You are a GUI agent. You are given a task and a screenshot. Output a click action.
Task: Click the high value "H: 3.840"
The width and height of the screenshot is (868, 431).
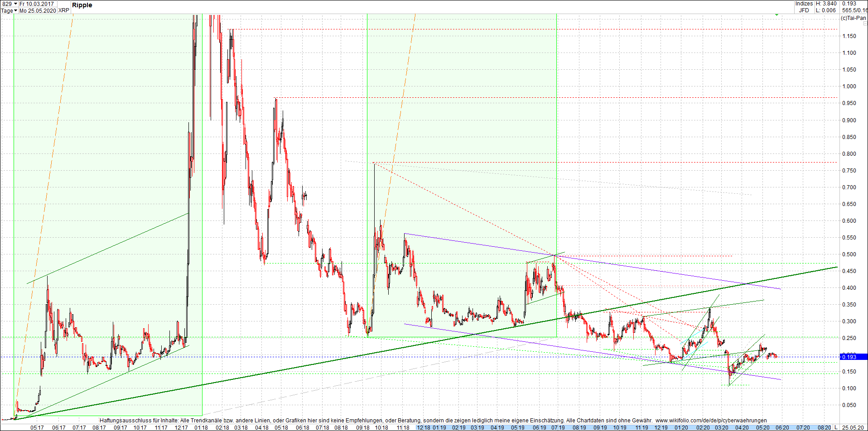[826, 3]
